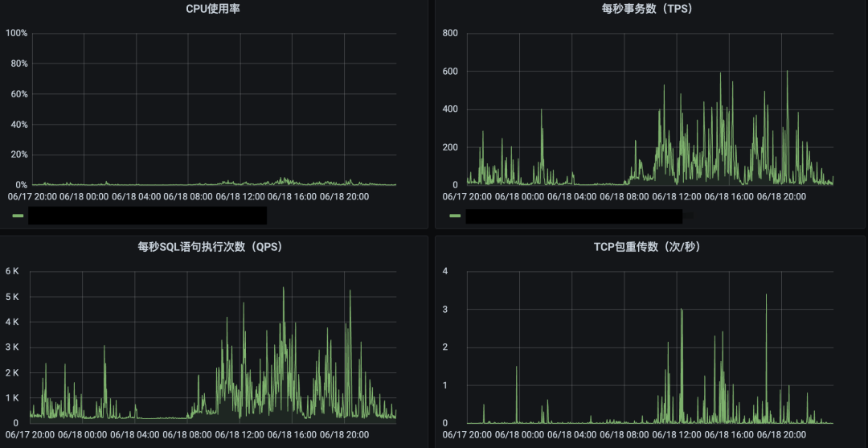Click the 2 K label on QPS chart axis
Viewport: 868px width, 448px height.
click(x=13, y=372)
